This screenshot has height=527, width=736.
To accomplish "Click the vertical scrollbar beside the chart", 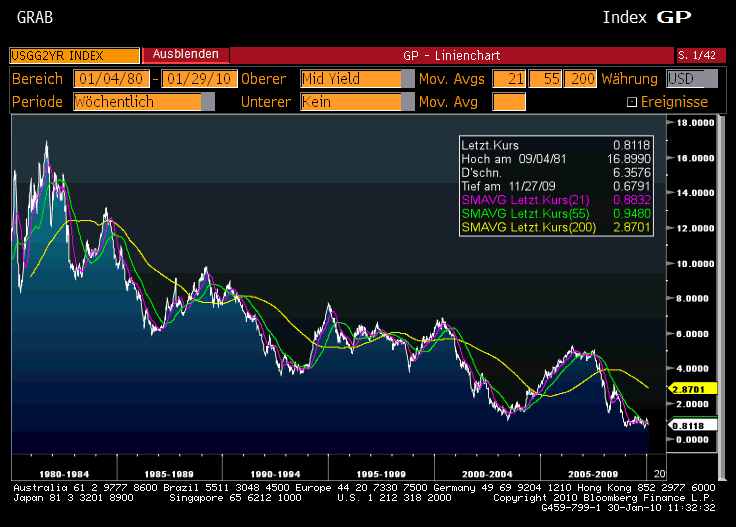I will tap(721, 296).
